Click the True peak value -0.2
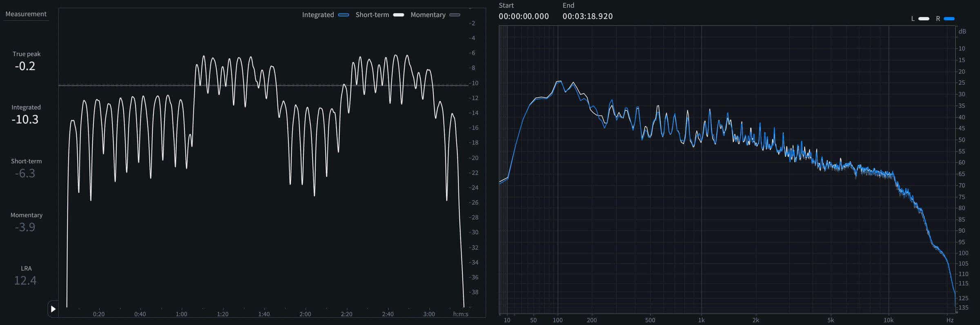980x325 pixels. coord(25,66)
